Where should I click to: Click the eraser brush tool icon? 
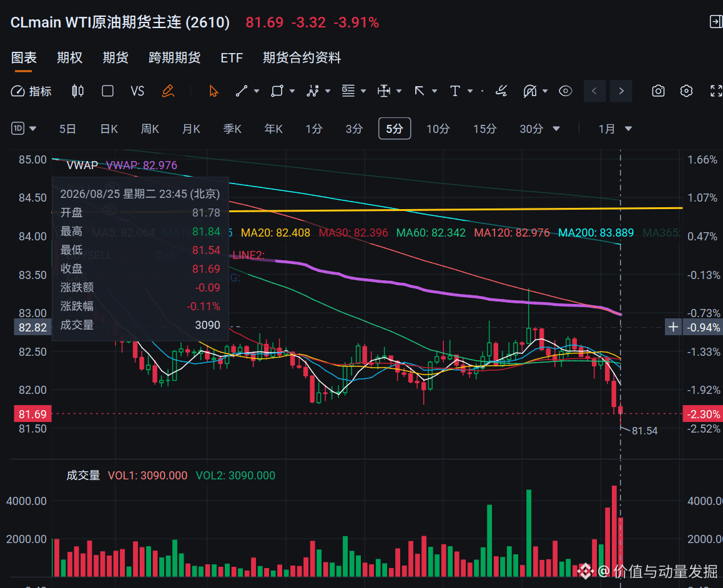[501, 91]
